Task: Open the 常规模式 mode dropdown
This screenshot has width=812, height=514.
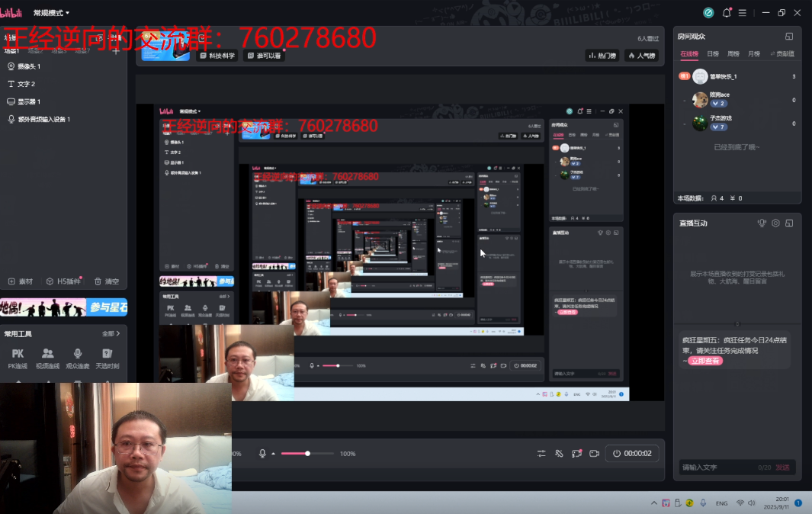Action: coord(51,13)
